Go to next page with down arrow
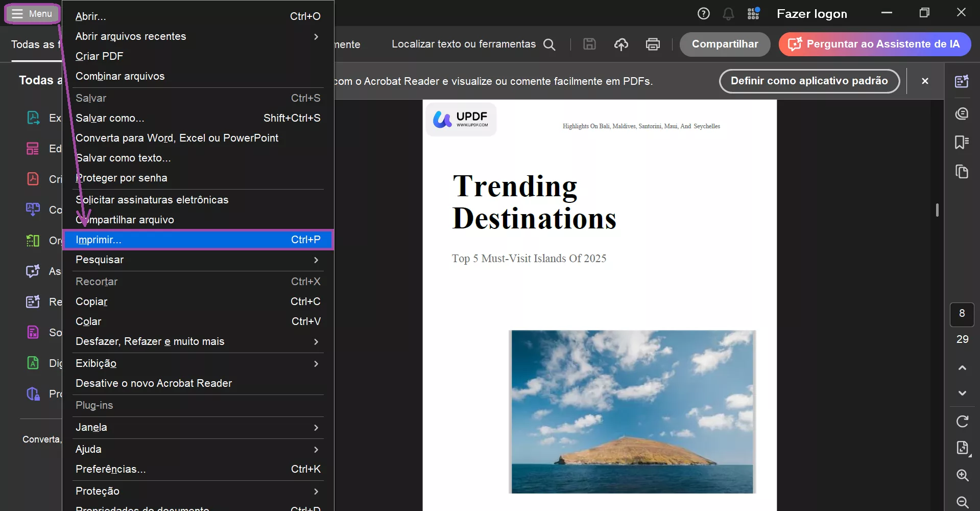Screen dimensions: 980x511 962,393
